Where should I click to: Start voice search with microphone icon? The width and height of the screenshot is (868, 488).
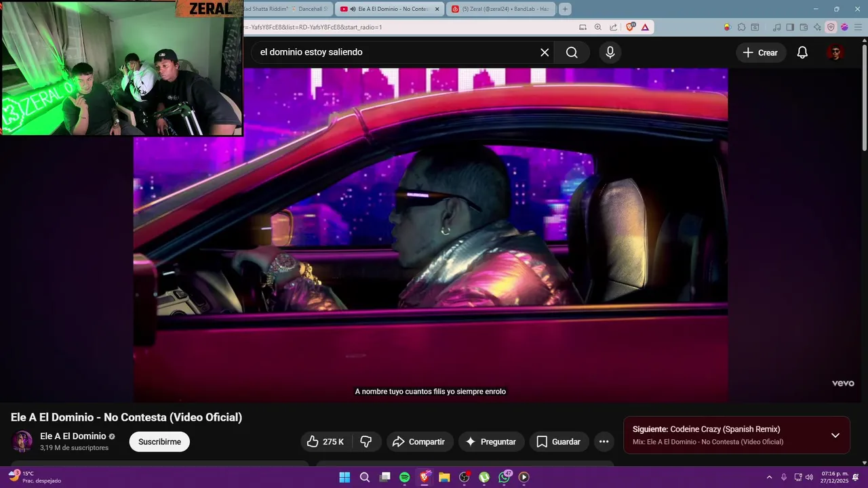coord(610,52)
